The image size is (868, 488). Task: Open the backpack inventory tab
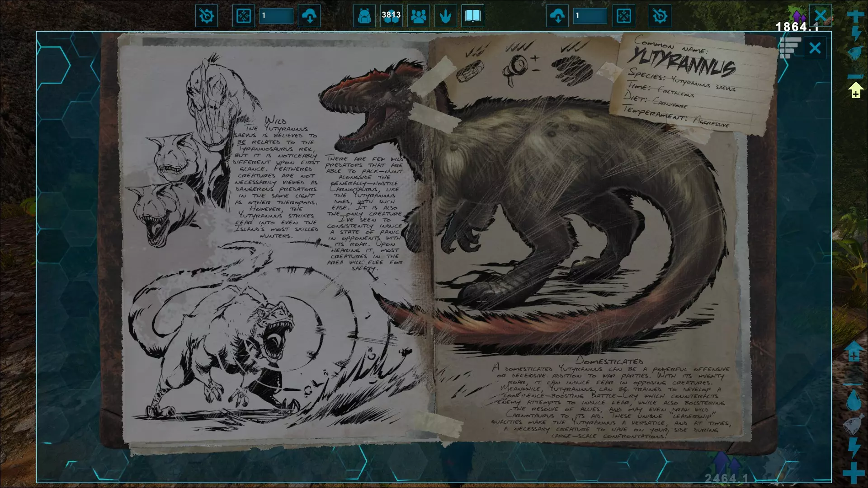click(x=364, y=16)
